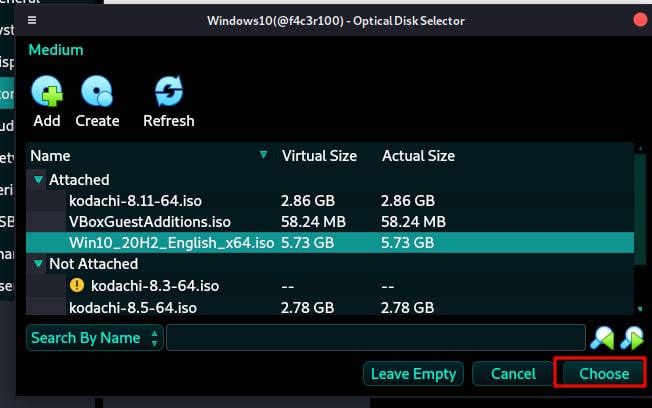The image size is (652, 408).
Task: Sort by Virtual Size column
Action: click(x=319, y=156)
